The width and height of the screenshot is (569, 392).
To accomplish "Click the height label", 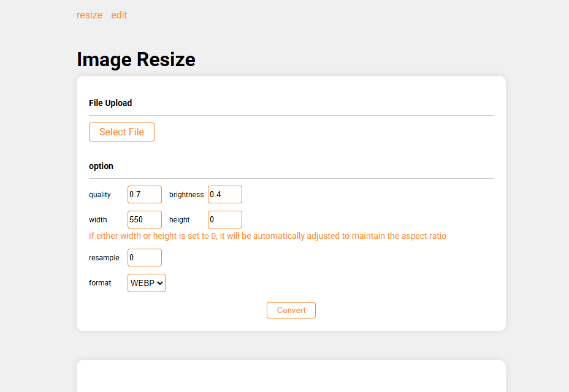I will click(x=180, y=220).
